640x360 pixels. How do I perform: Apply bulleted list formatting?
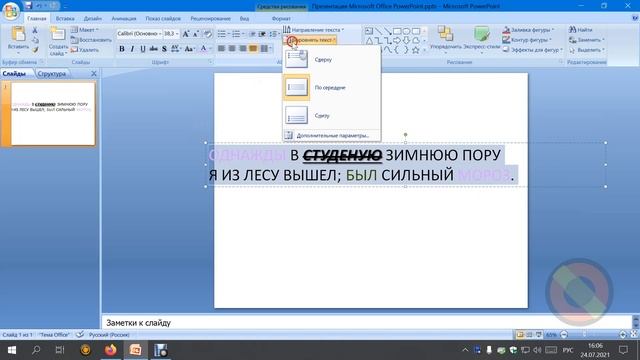tap(223, 34)
